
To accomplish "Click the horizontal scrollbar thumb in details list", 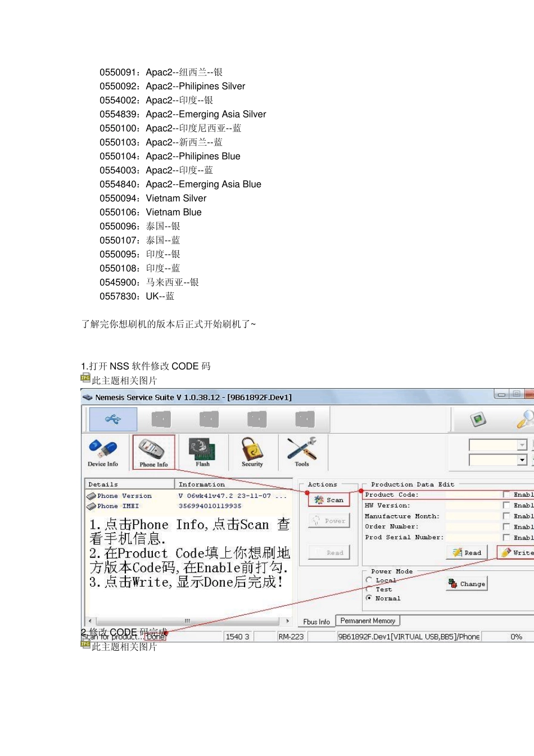I will pos(187,621).
